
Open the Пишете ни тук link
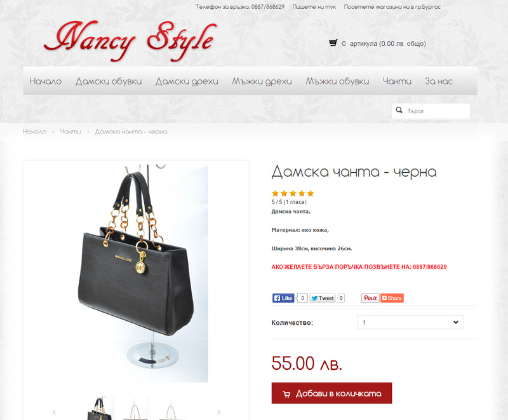tap(314, 7)
